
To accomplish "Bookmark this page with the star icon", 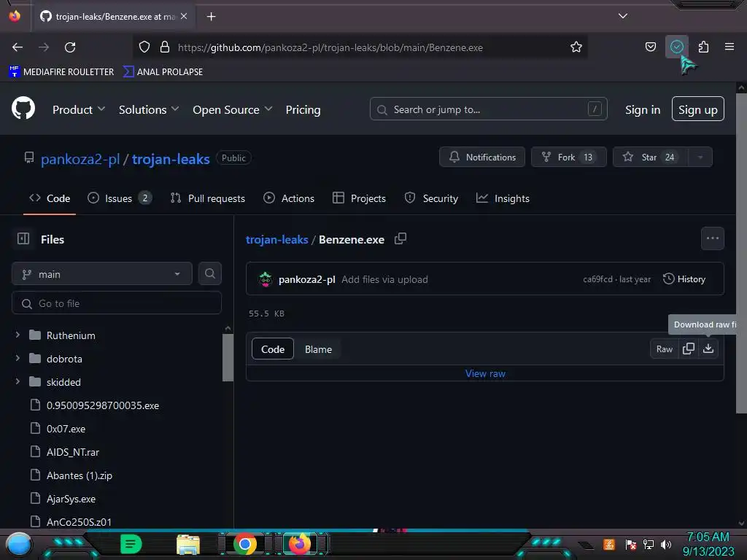I will pos(576,47).
